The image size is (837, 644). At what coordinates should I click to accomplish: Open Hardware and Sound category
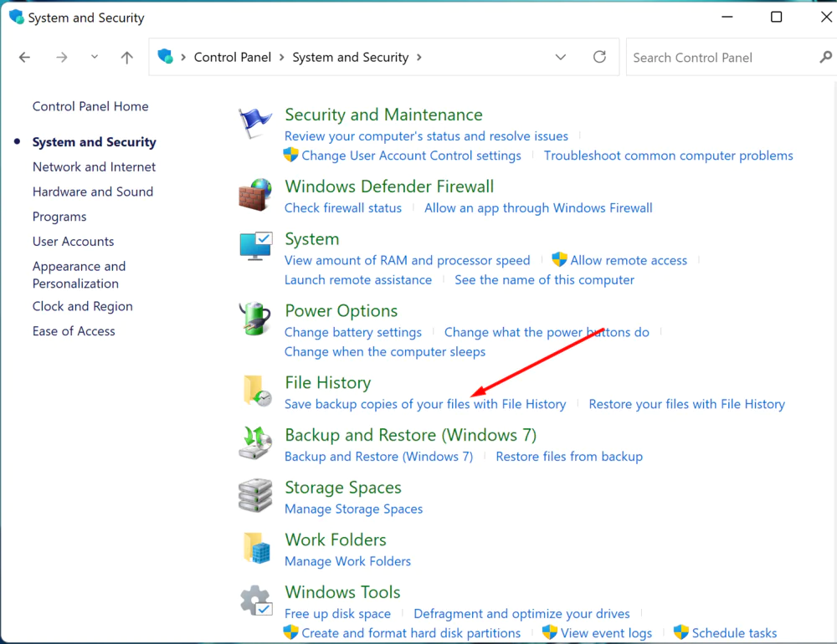tap(92, 192)
